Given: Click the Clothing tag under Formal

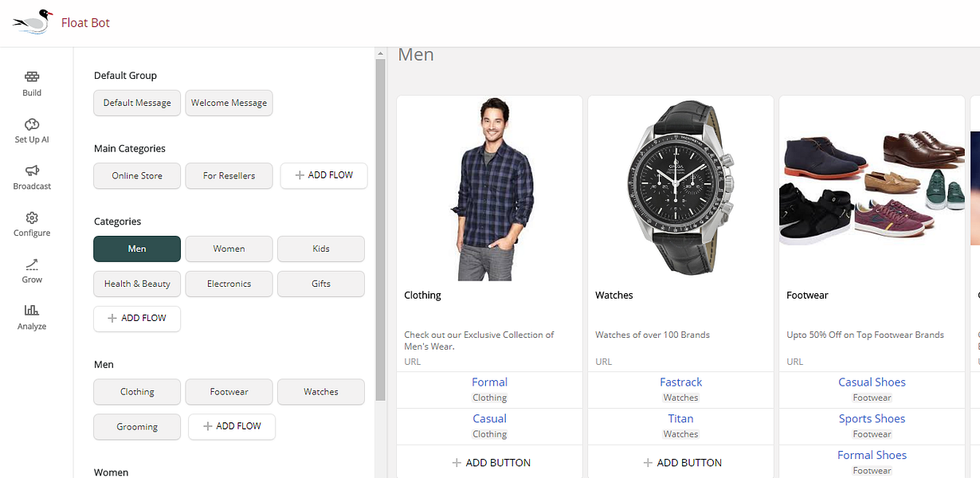Looking at the screenshot, I should (x=489, y=398).
